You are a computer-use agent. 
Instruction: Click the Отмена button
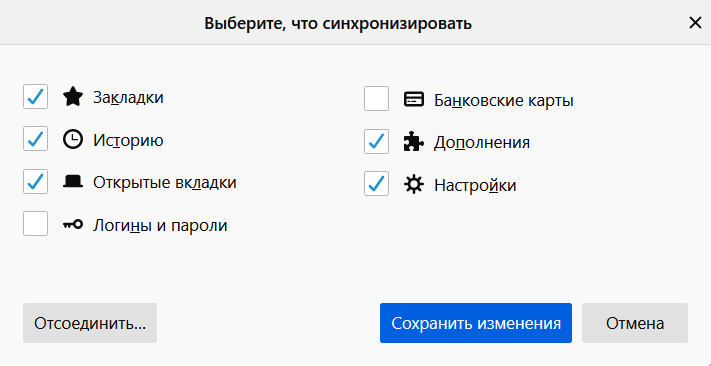click(x=635, y=323)
